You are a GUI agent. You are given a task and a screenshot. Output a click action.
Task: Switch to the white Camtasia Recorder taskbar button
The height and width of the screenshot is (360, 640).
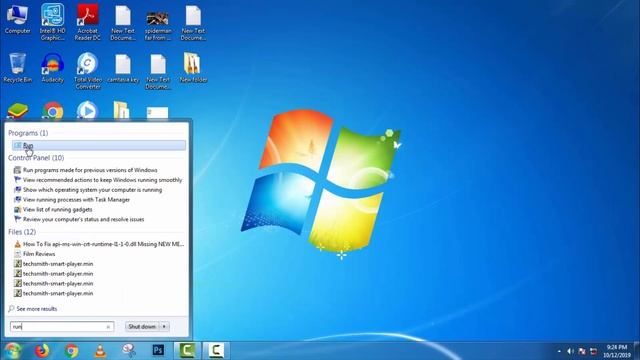coord(216,351)
